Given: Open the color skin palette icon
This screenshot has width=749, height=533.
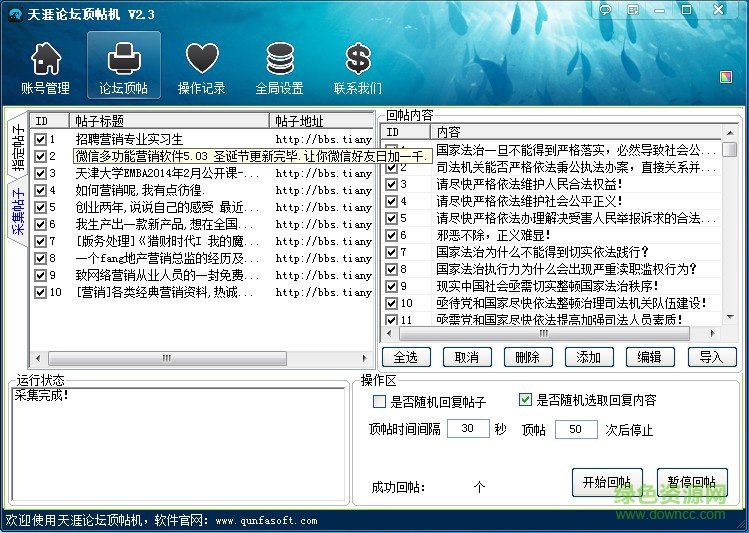Looking at the screenshot, I should [x=726, y=77].
